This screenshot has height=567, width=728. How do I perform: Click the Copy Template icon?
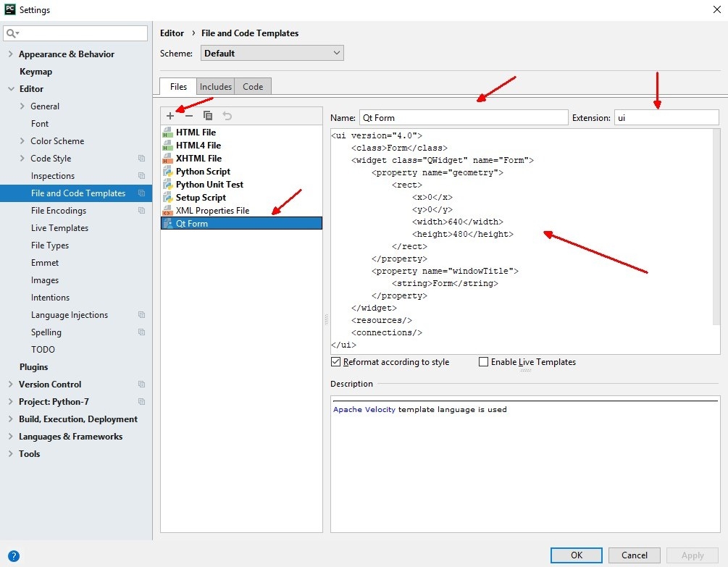[208, 116]
